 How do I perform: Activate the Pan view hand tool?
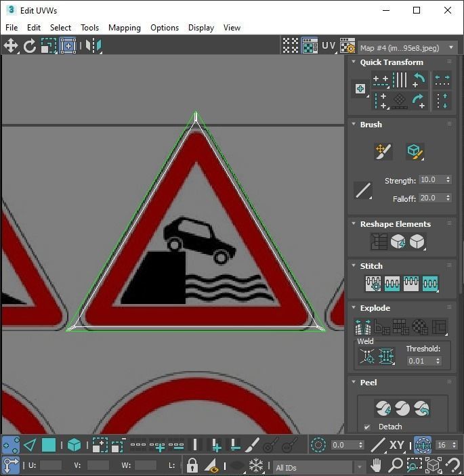pyautogui.click(x=376, y=465)
